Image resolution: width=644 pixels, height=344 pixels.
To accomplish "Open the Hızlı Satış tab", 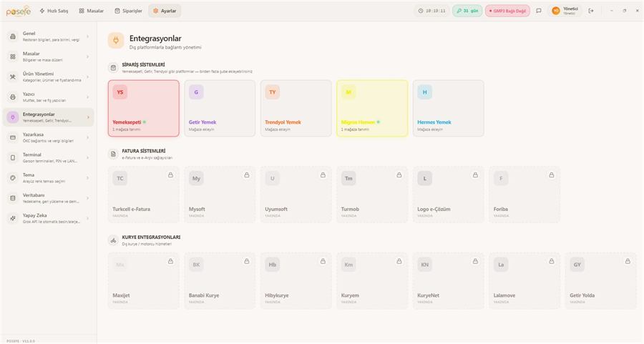I will point(54,11).
